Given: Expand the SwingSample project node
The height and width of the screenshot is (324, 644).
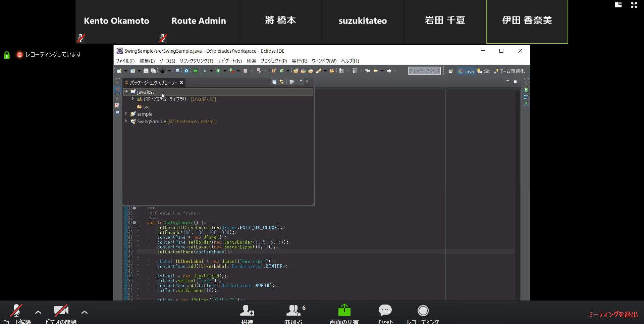Looking at the screenshot, I should 126,121.
